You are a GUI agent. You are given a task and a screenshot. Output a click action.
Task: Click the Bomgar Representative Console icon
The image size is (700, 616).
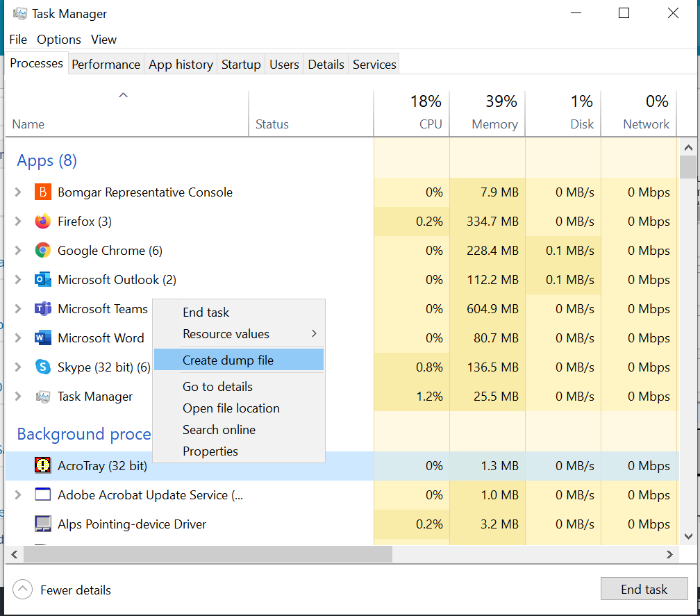pos(43,192)
